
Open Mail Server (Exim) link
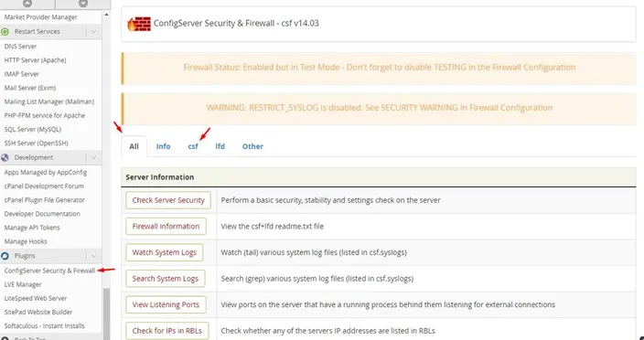[30, 88]
